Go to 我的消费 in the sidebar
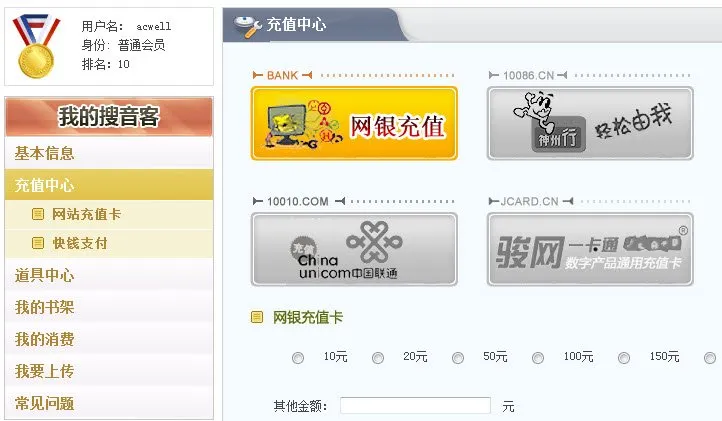Screen dimensions: 722x421 pos(109,339)
